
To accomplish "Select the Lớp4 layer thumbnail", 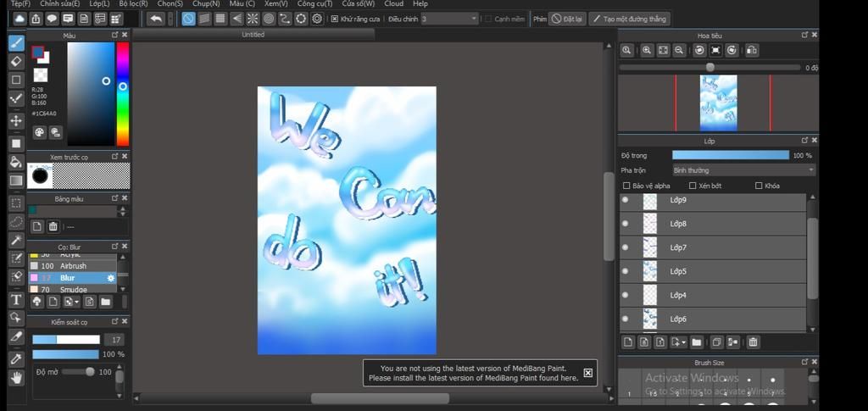I will 650,296.
